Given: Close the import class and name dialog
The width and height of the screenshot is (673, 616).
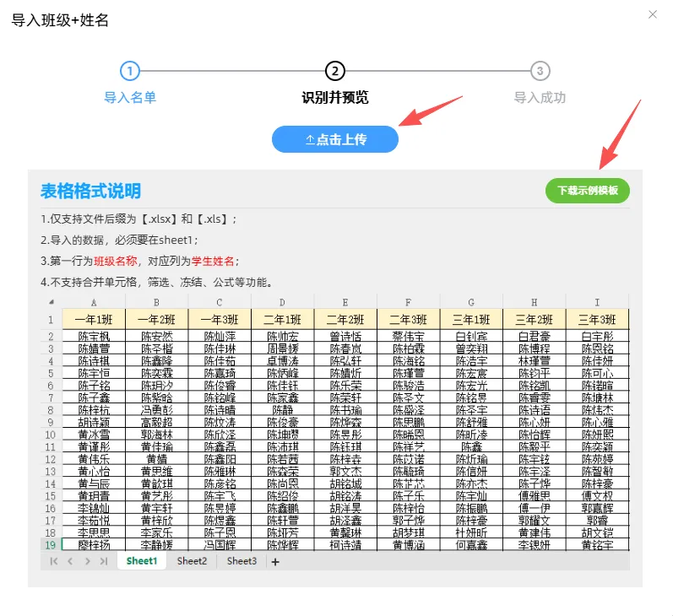Looking at the screenshot, I should (653, 14).
